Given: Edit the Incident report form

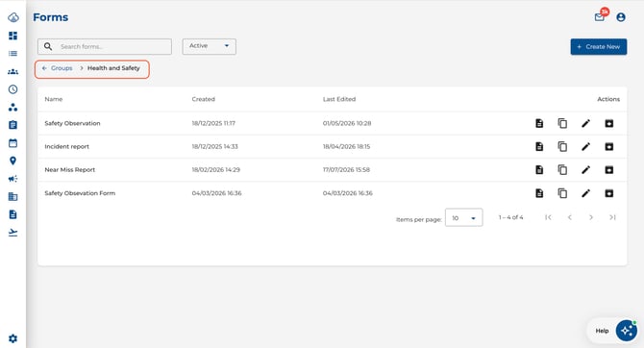Looking at the screenshot, I should pyautogui.click(x=585, y=146).
